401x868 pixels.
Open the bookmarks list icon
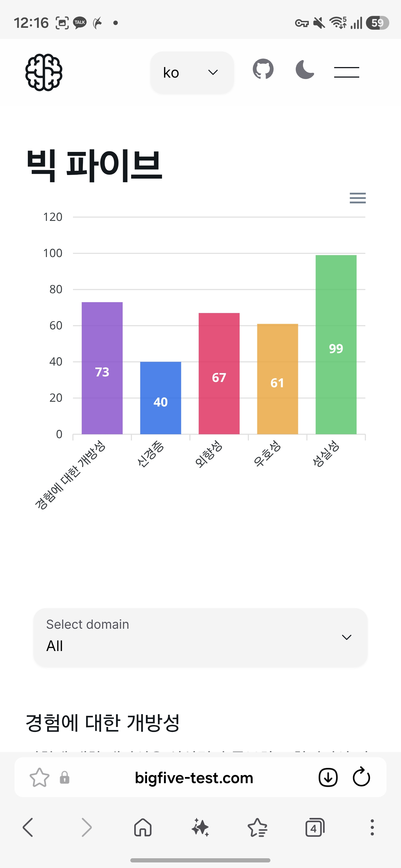click(258, 828)
